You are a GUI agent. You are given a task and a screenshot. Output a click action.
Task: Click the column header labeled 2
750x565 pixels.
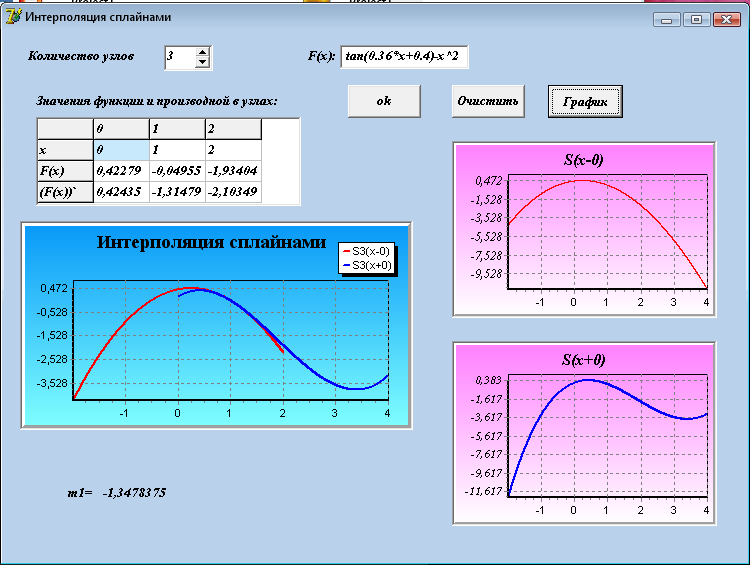pos(233,129)
